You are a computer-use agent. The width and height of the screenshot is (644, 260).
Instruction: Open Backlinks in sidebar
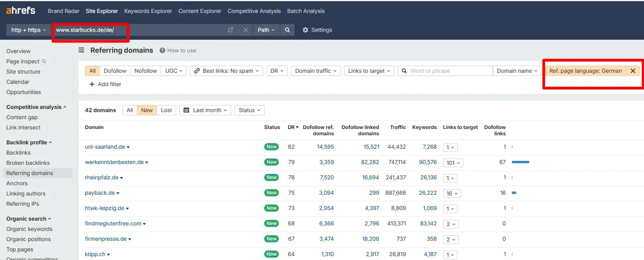click(x=18, y=153)
